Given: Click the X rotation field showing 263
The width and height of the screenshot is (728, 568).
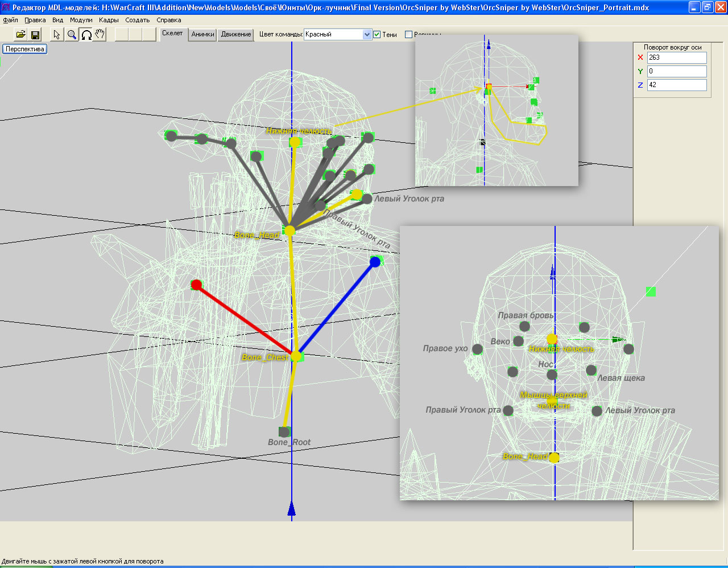Looking at the screenshot, I should coord(677,57).
